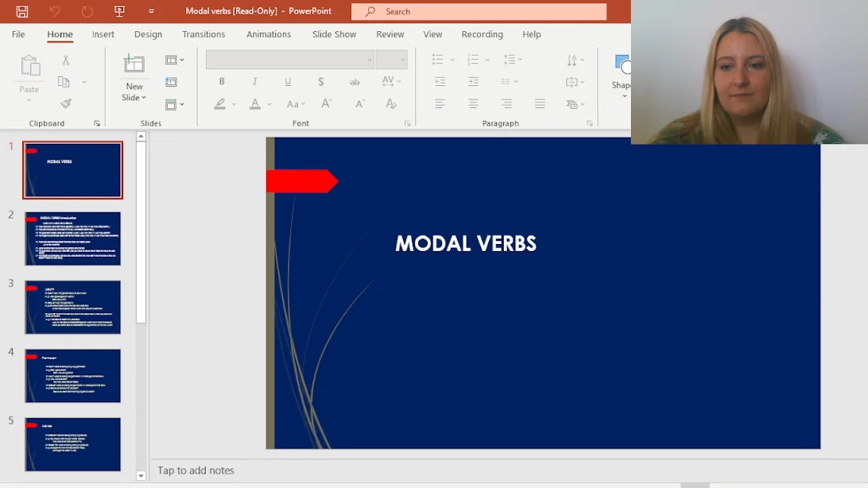
Task: Open the View tab
Action: [433, 34]
